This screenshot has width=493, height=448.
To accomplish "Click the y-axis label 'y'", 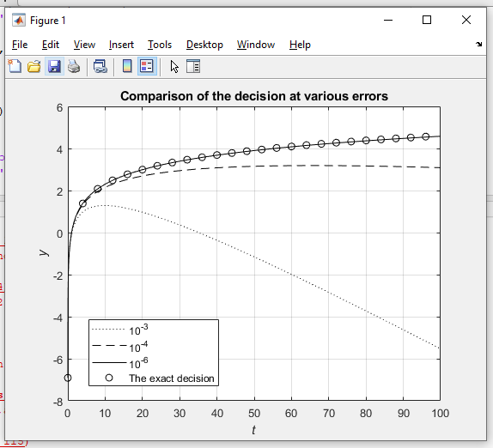I will (x=44, y=253).
